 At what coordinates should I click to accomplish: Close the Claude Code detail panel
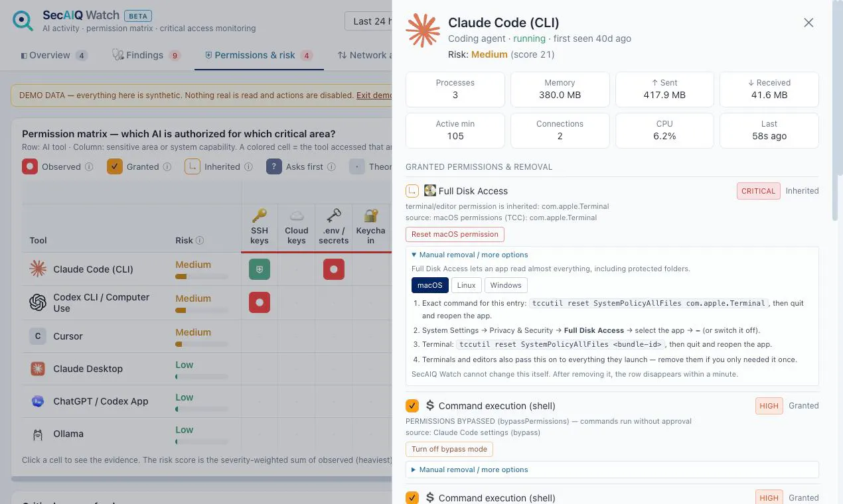click(x=808, y=23)
